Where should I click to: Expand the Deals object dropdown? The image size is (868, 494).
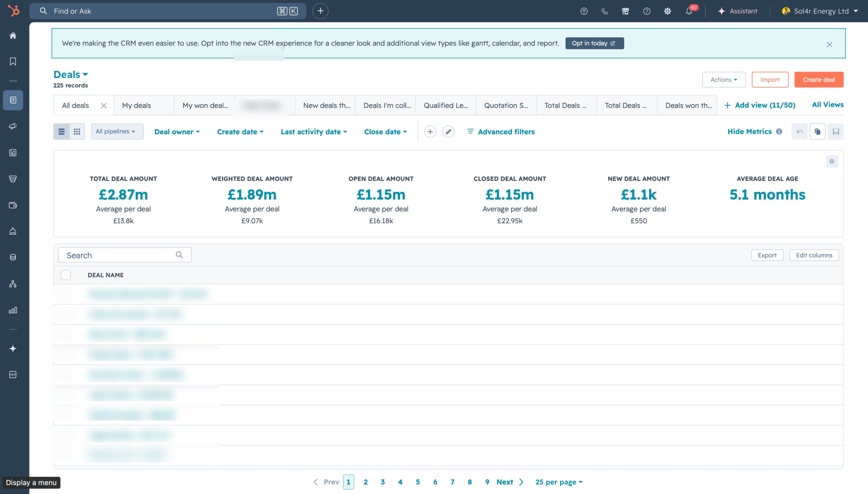[x=71, y=74]
